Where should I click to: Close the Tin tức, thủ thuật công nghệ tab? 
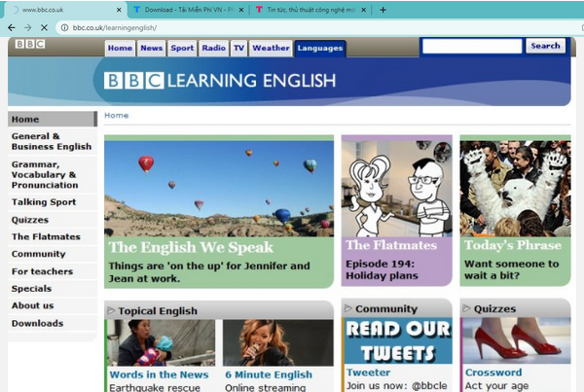tap(363, 10)
